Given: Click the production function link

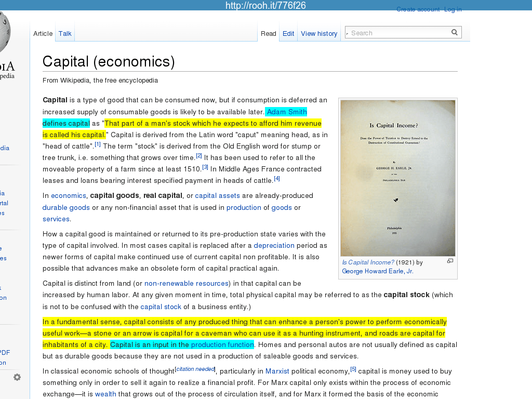Looking at the screenshot, I should (x=222, y=344).
